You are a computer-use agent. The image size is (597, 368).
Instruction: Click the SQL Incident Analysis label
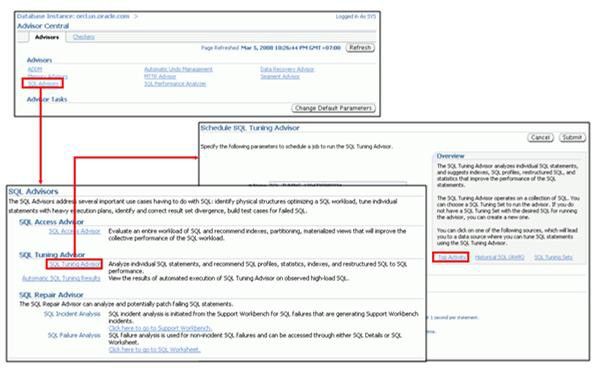(x=72, y=314)
